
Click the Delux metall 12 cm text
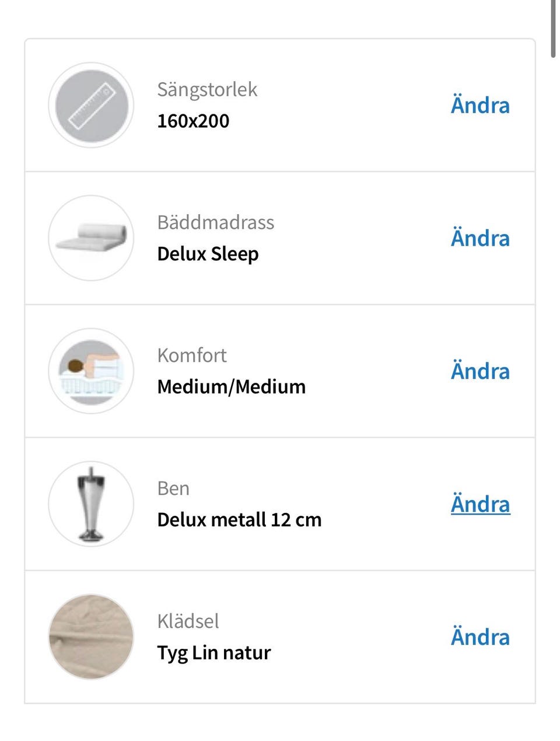click(x=239, y=520)
